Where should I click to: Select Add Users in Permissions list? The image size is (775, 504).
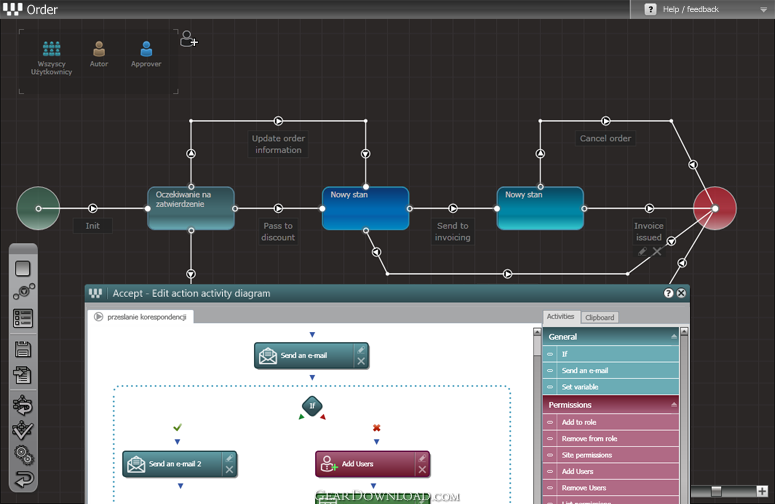[x=611, y=471]
